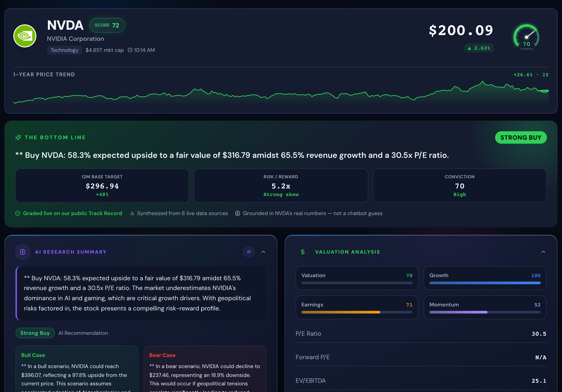Screen dimensions: 562x392
Task: Open the 12M Base Target card
Action: tap(102, 186)
